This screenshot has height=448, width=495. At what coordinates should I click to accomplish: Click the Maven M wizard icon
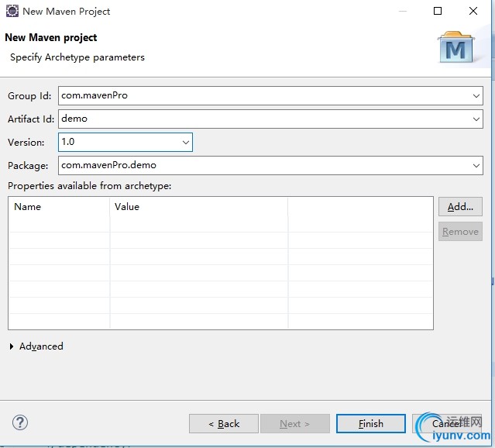(x=455, y=47)
